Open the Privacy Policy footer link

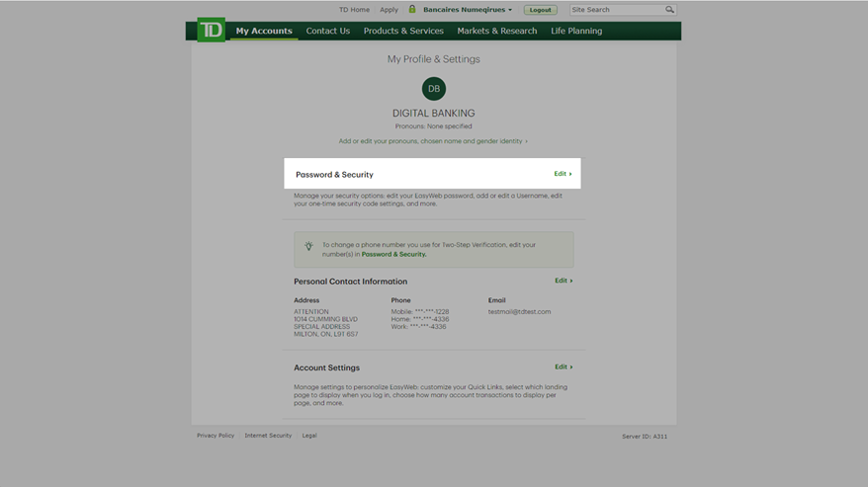(216, 436)
